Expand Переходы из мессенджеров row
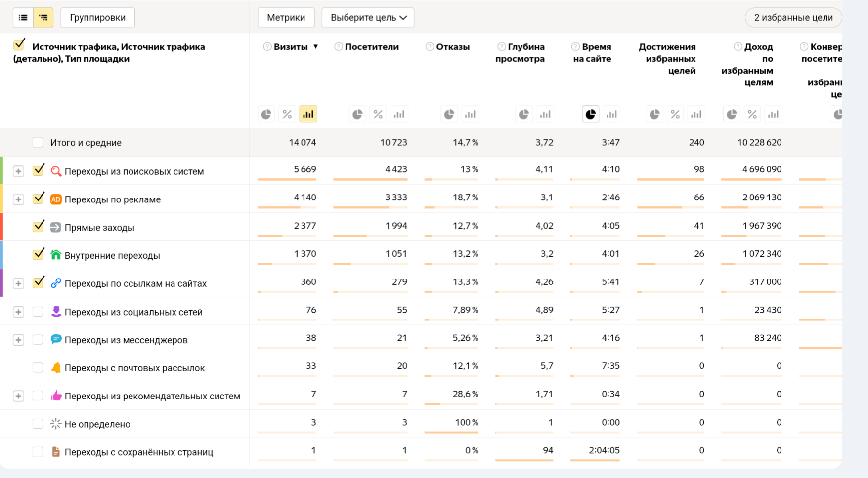The width and height of the screenshot is (868, 478). pos(18,340)
